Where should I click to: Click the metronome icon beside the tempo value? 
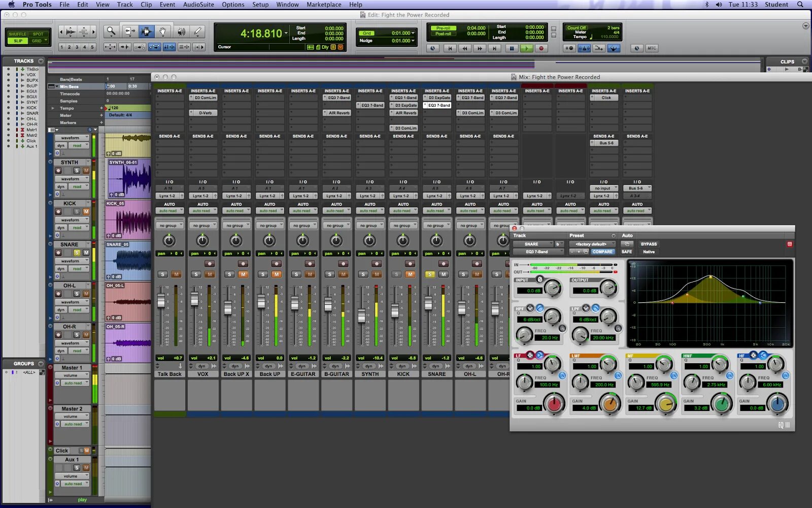pos(590,37)
